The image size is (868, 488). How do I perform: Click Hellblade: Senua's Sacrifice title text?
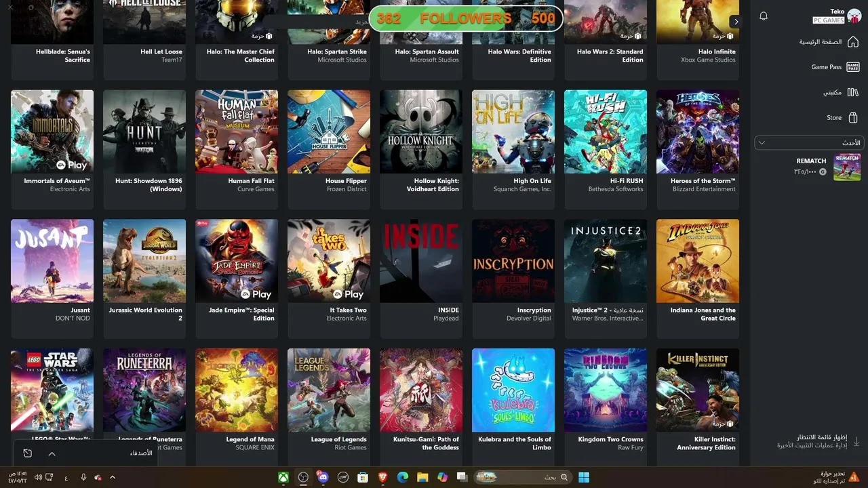click(63, 56)
